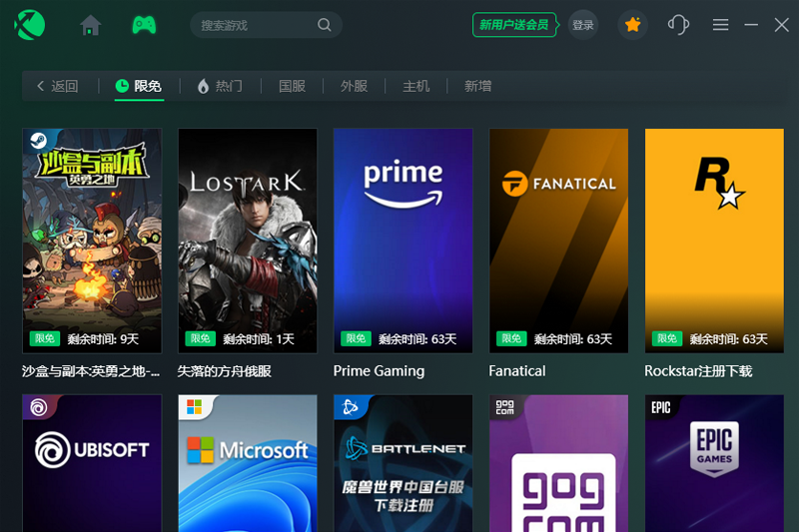Click the 限免 tag on 沙盒与副本 cover

[45, 338]
